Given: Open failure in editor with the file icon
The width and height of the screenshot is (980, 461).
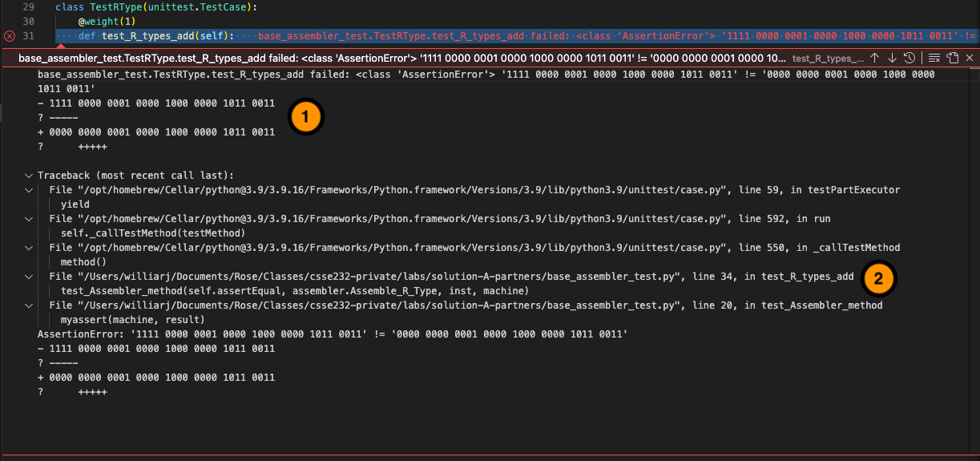Looking at the screenshot, I should click(952, 58).
